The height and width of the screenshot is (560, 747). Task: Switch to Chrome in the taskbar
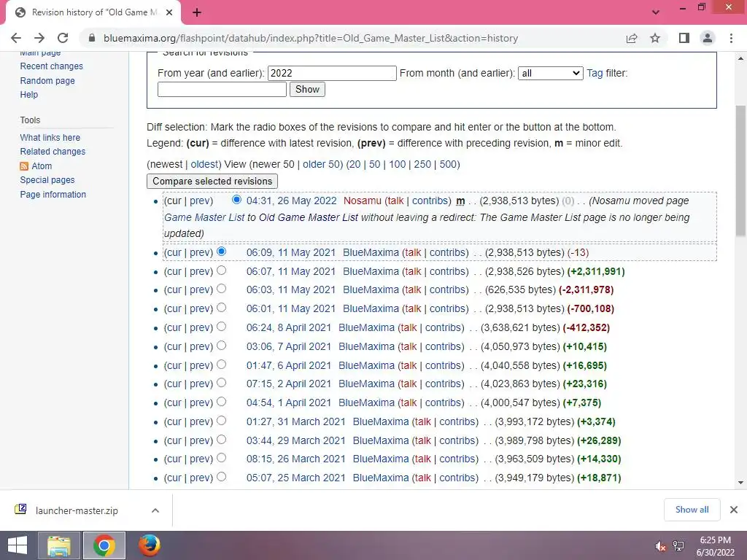104,545
